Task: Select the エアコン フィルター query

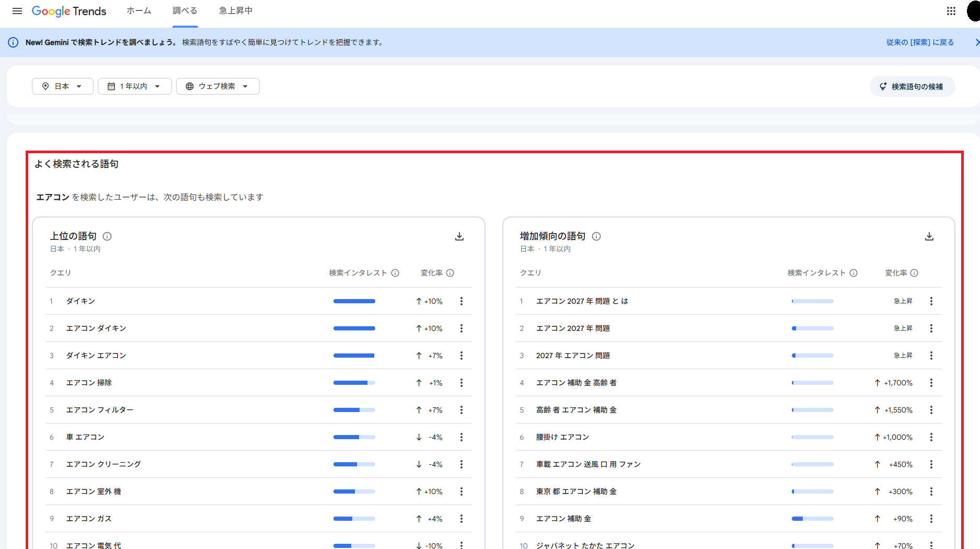Action: coord(100,410)
